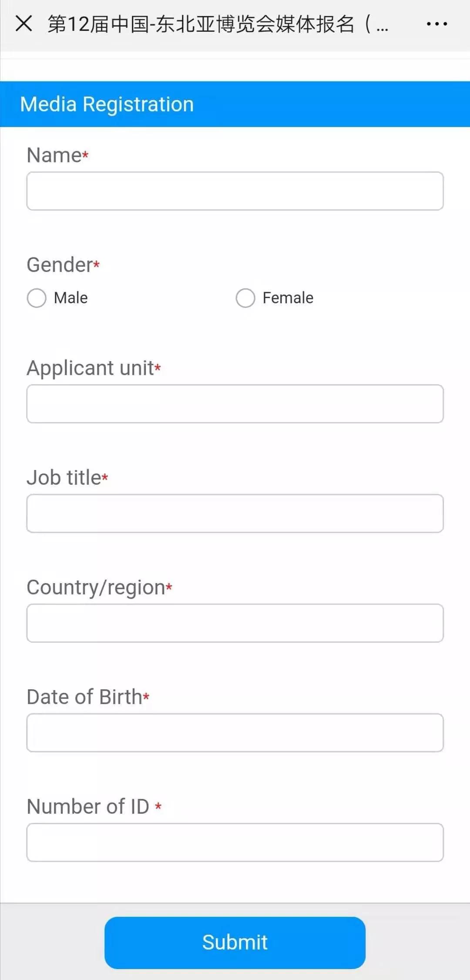
Task: Click the Number of ID input
Action: click(x=235, y=842)
